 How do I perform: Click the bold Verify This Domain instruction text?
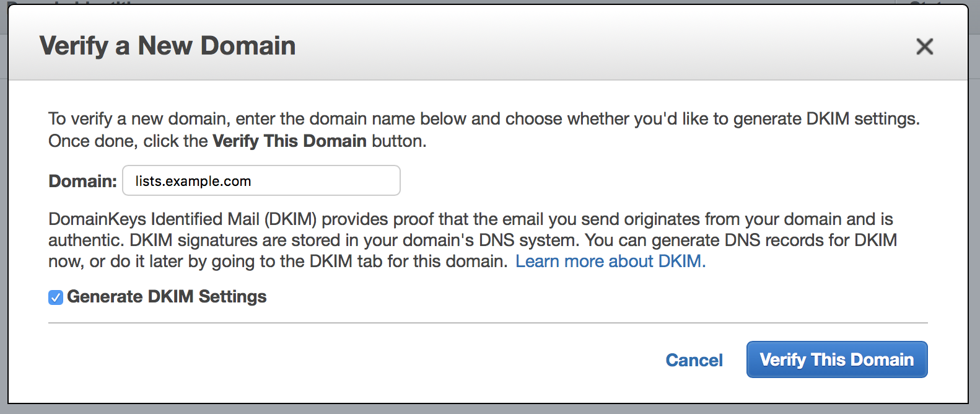click(x=289, y=141)
